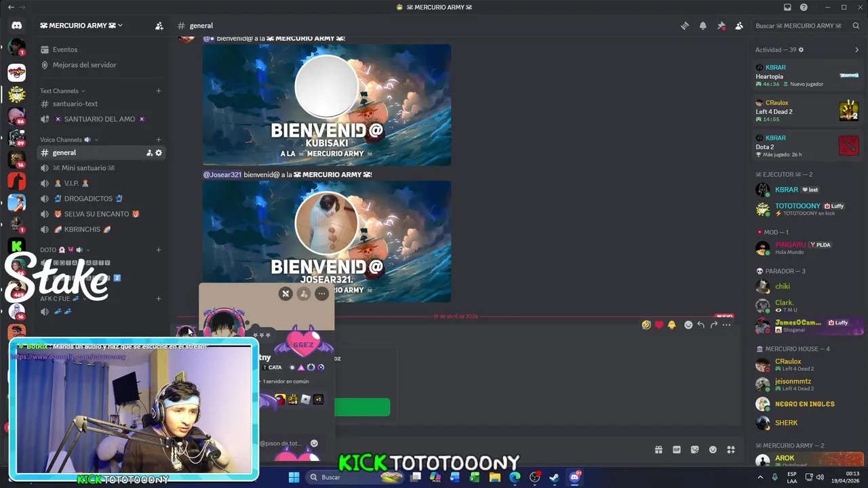Image resolution: width=868 pixels, height=488 pixels.
Task: Open Windows Start menu
Action: [x=294, y=477]
